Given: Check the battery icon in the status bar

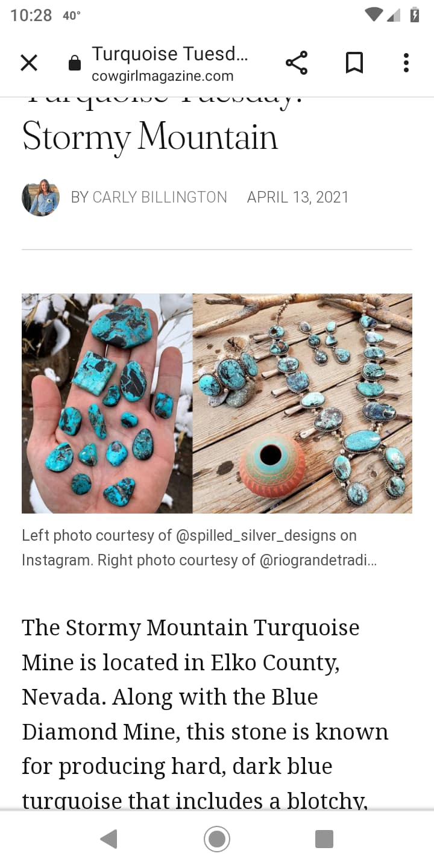Looking at the screenshot, I should click(415, 15).
